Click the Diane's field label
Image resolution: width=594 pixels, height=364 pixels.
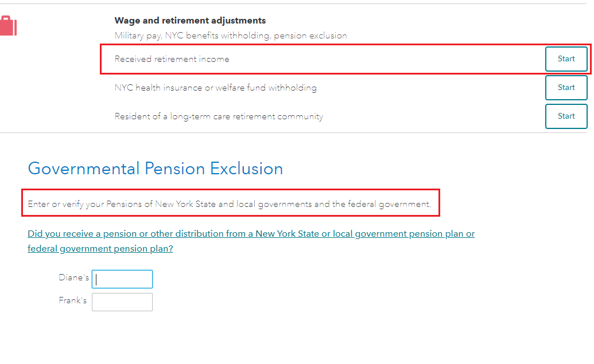pyautogui.click(x=73, y=277)
